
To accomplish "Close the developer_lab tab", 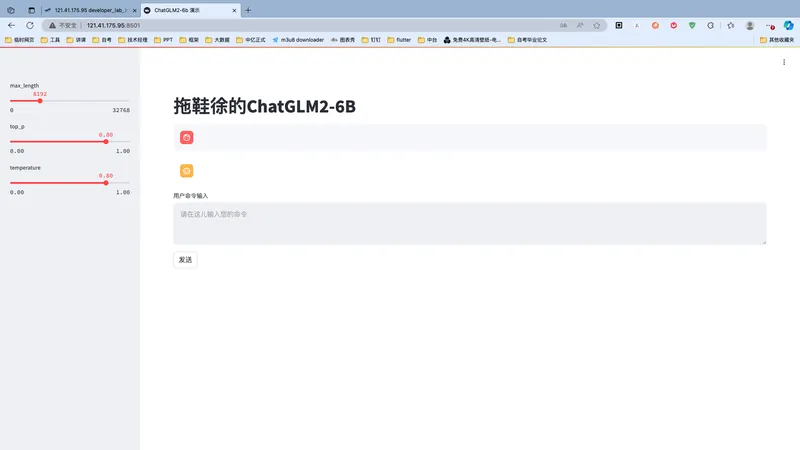I will pos(135,10).
